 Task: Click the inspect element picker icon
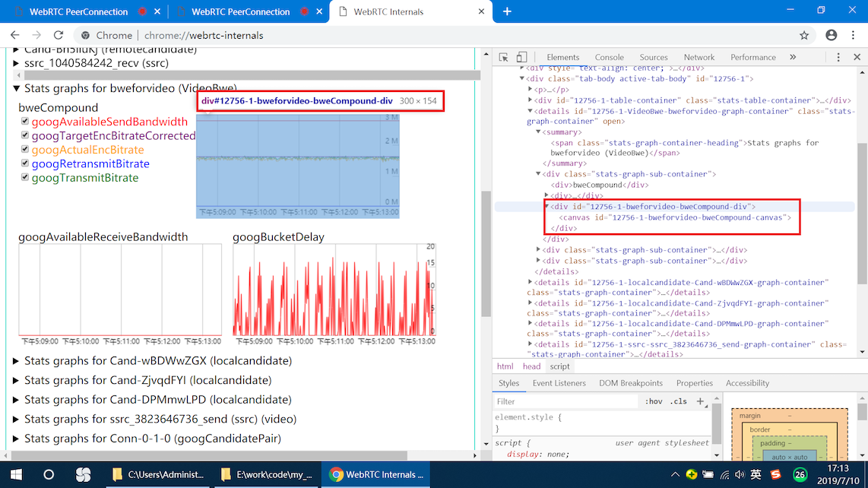point(503,57)
